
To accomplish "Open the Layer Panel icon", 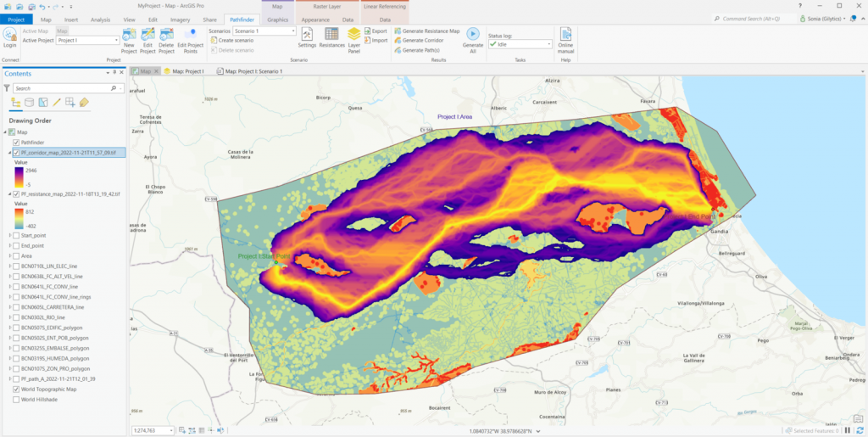I will (x=353, y=34).
